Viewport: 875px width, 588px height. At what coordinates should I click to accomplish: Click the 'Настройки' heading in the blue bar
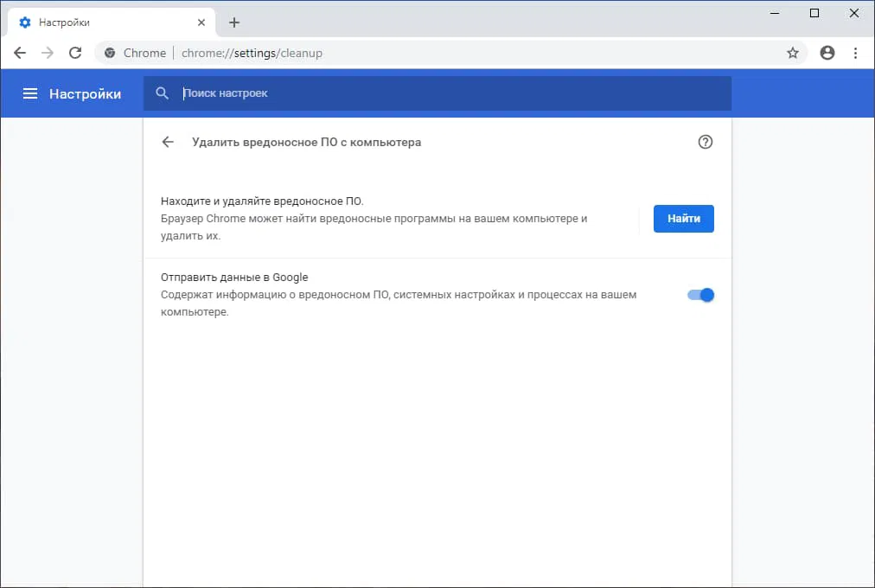click(86, 93)
